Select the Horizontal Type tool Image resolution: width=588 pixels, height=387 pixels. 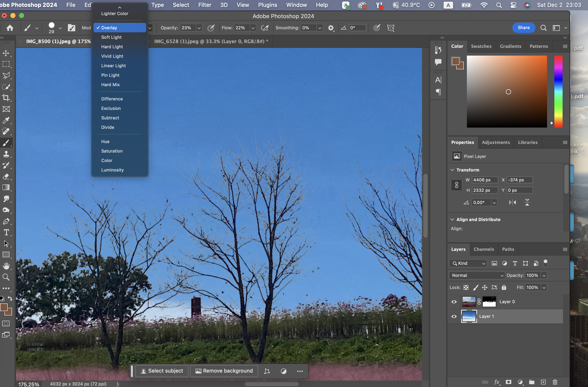point(6,233)
